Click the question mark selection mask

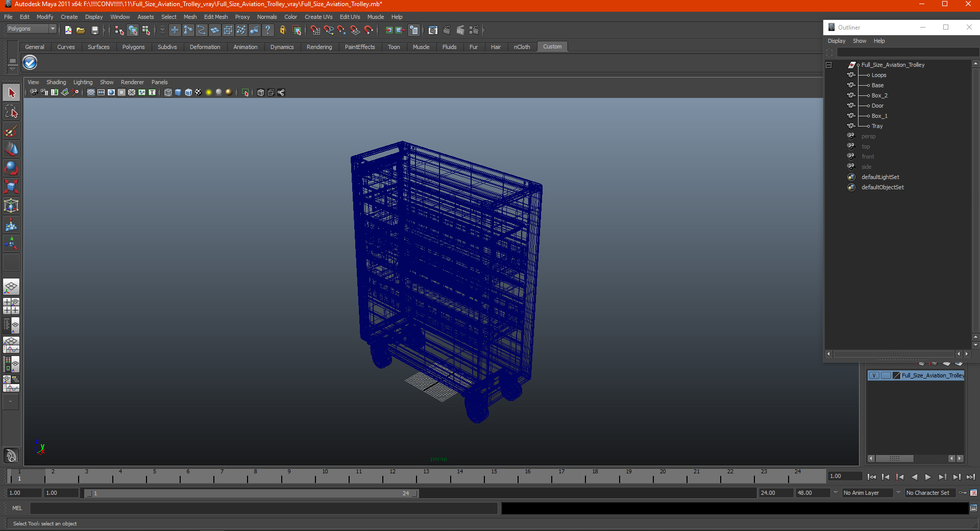267,30
